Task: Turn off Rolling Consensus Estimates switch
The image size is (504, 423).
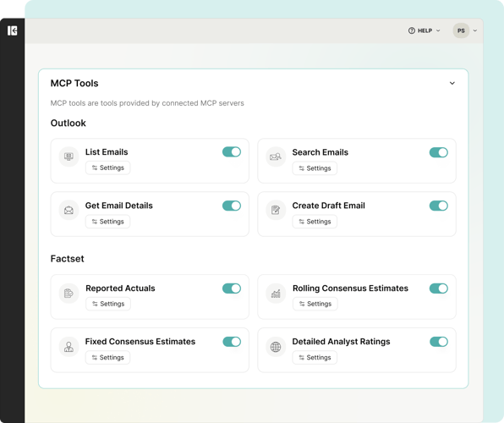Action: pyautogui.click(x=438, y=288)
